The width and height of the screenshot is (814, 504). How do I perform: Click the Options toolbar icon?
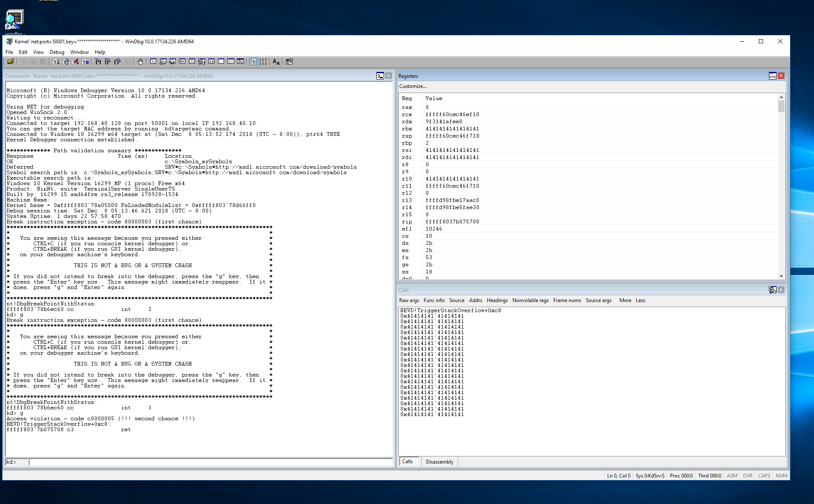point(289,62)
